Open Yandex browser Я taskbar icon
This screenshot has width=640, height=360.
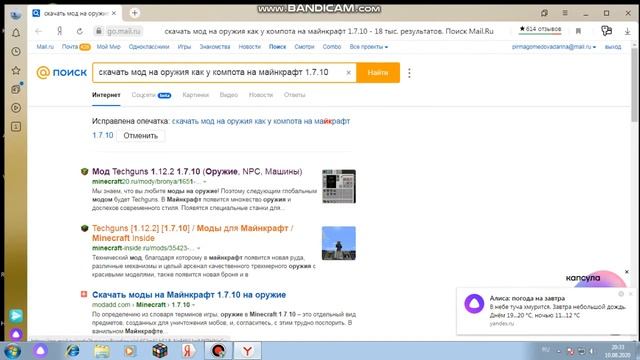click(188, 351)
